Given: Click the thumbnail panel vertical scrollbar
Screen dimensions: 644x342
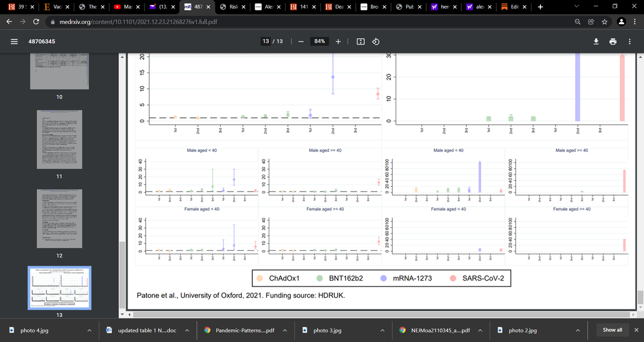Looking at the screenshot, I should [x=122, y=275].
